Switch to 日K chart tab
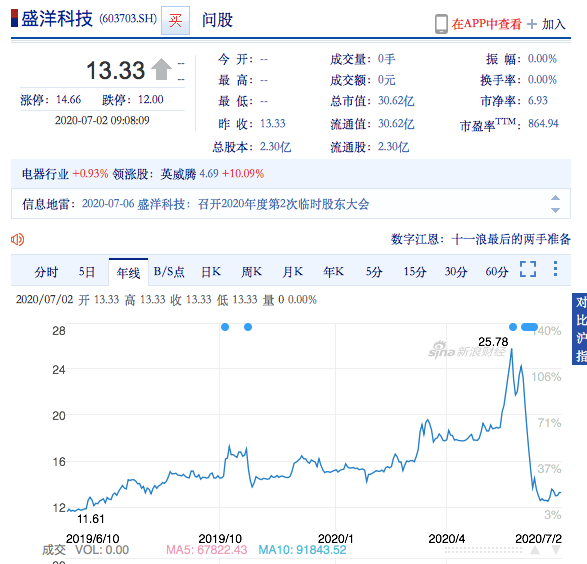This screenshot has height=564, width=587. click(x=211, y=272)
